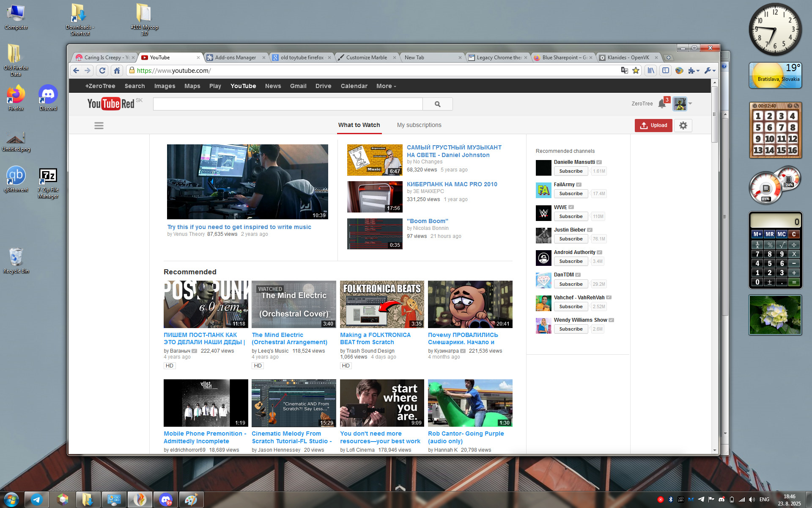The width and height of the screenshot is (812, 508).
Task: Click the red Upload button
Action: (653, 126)
